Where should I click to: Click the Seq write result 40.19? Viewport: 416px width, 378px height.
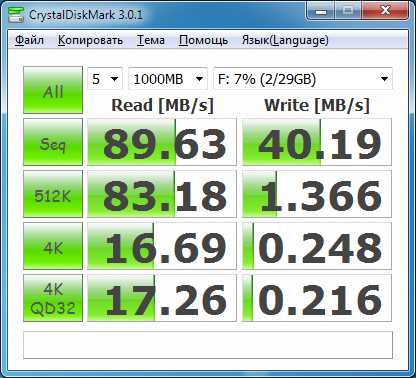pyautogui.click(x=317, y=142)
